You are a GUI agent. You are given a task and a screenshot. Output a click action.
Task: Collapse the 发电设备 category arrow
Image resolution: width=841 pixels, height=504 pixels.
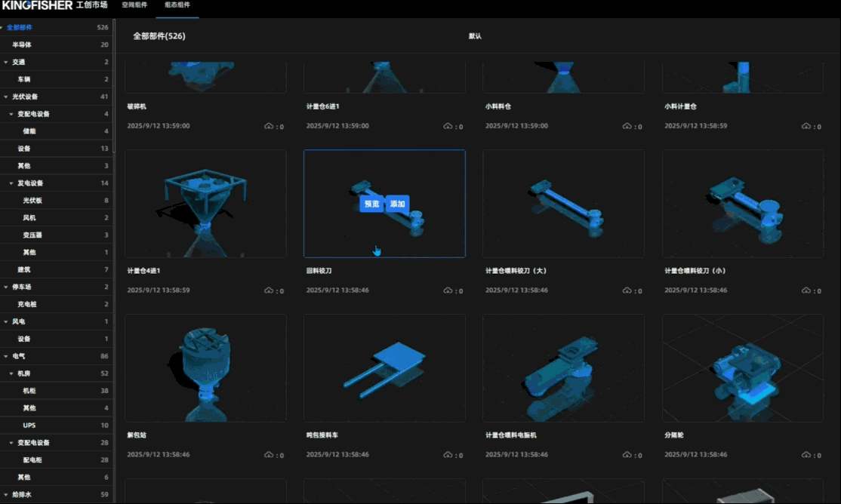coord(11,183)
